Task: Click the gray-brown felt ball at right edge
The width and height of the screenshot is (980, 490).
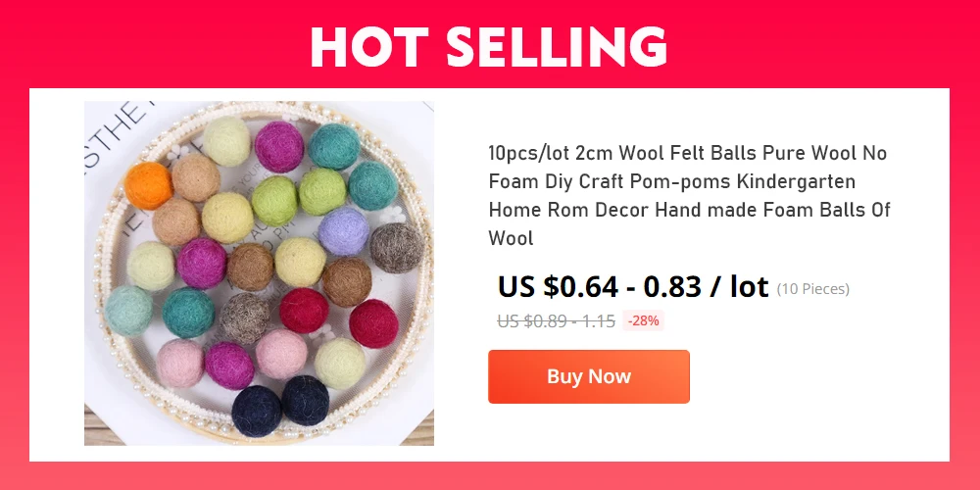Action: click(x=396, y=248)
